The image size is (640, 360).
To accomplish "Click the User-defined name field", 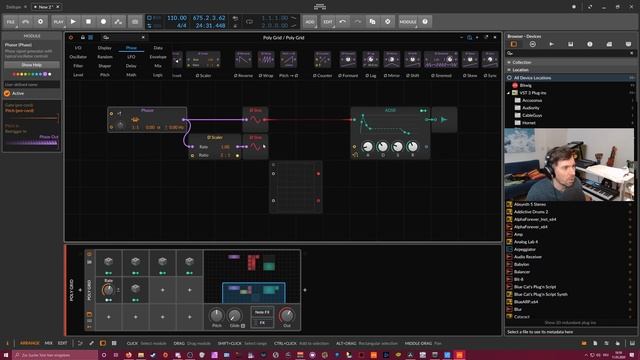I will [x=31, y=84].
